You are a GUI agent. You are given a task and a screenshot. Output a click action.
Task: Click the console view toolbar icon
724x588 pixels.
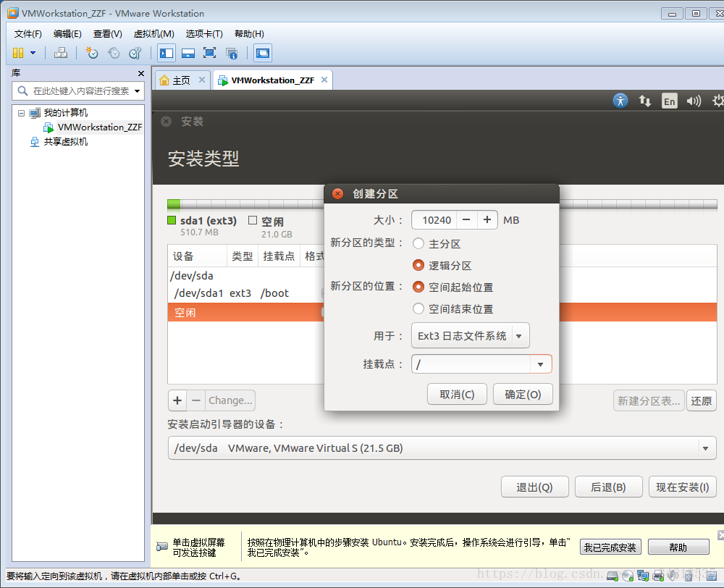click(x=262, y=53)
